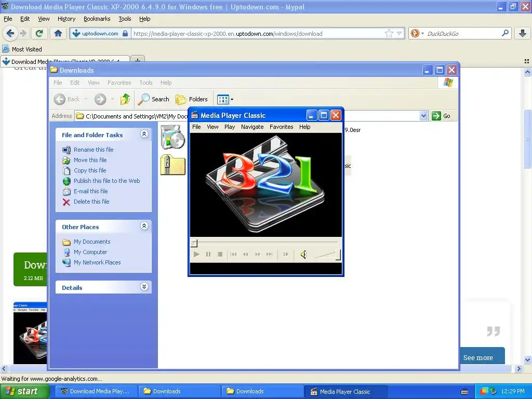
Task: Click the skip-to-previous control in Media Player Classic
Action: click(233, 254)
